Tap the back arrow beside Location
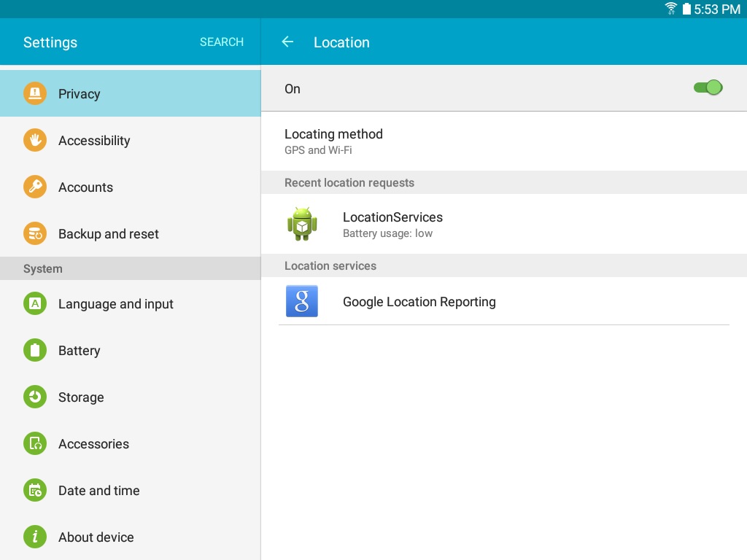Screen dimensions: 747x560 287,42
